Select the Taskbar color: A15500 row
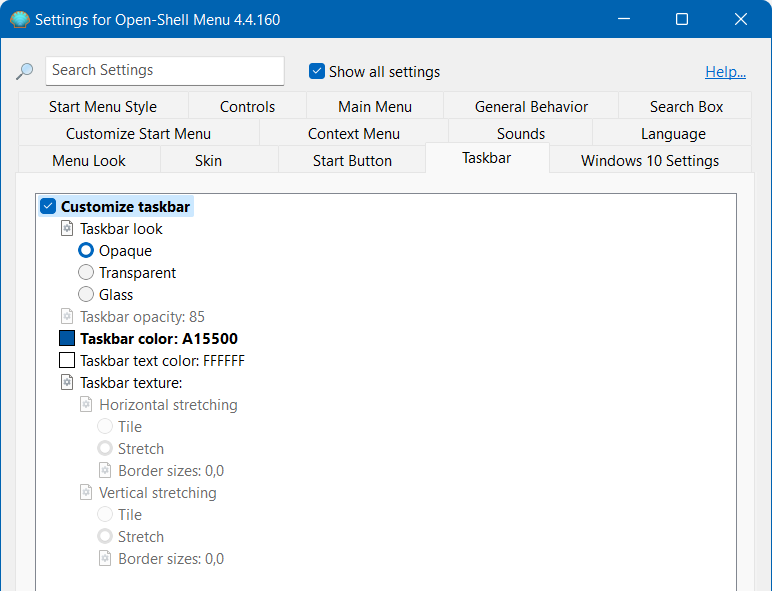This screenshot has height=591, width=772. click(159, 339)
